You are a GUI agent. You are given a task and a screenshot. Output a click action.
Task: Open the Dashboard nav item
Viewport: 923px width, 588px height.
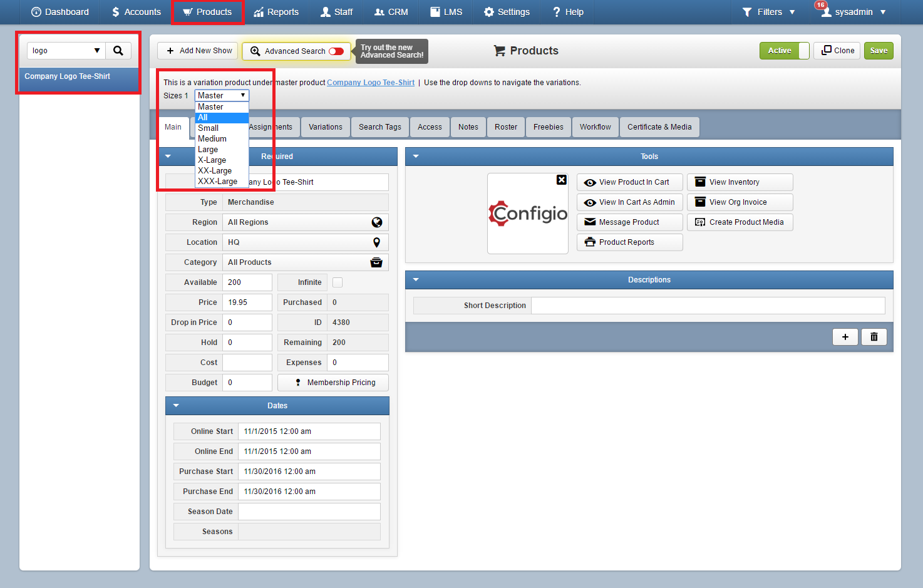[60, 12]
